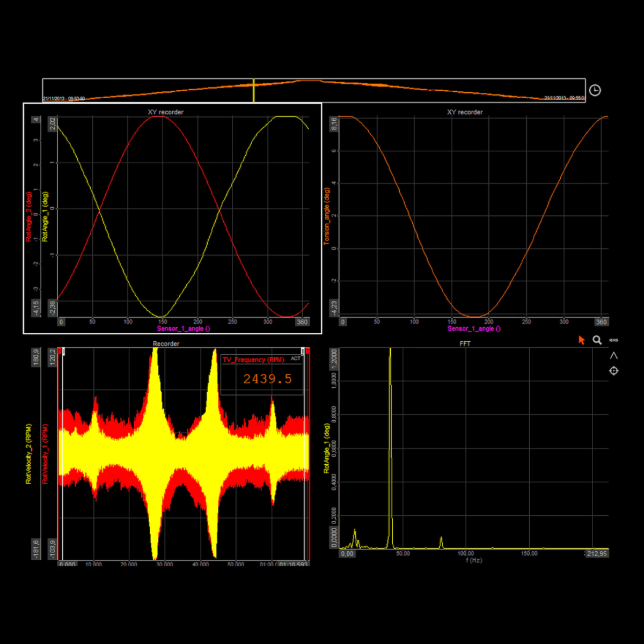Viewport: 644px width, 644px height.
Task: Toggle the ACT label on TV_Frequency meter
Action: tap(296, 358)
